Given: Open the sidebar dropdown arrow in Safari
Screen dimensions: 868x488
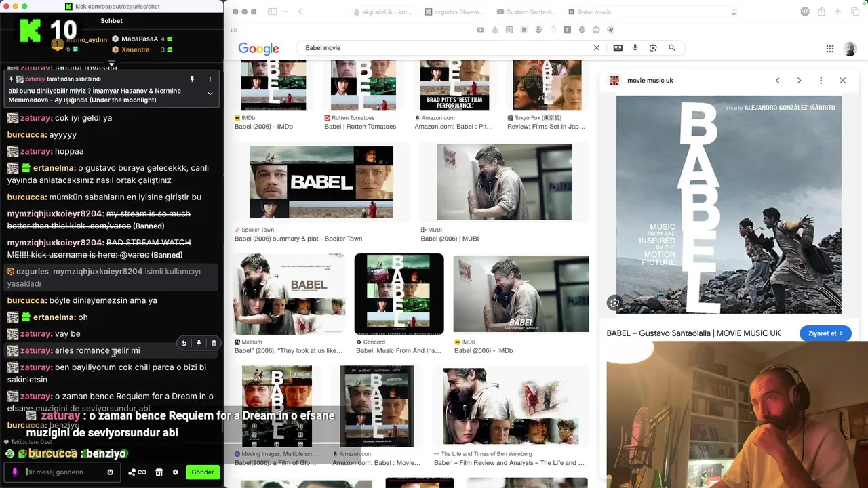Looking at the screenshot, I should point(285,12).
